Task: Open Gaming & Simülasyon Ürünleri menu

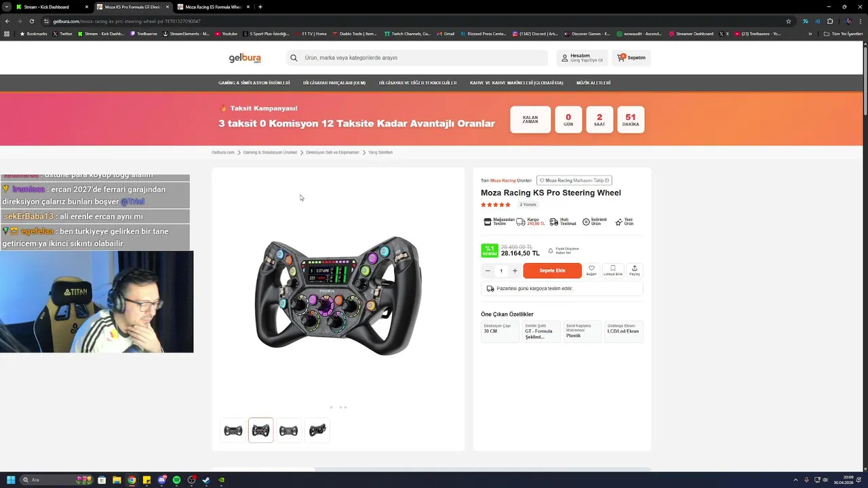Action: click(254, 83)
